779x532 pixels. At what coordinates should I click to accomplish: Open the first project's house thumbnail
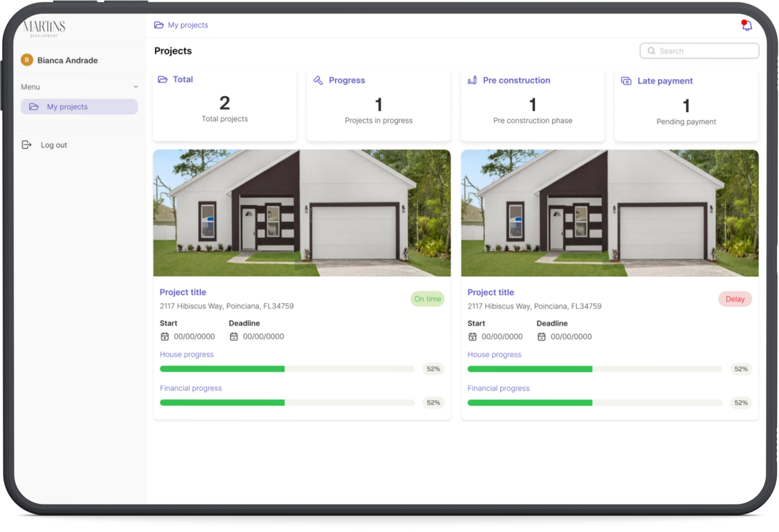click(302, 213)
